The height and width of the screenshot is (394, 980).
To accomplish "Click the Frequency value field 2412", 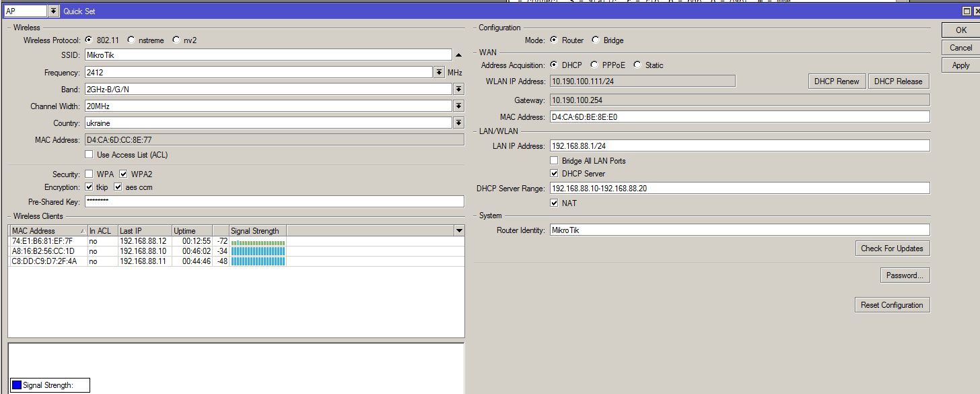I will pos(258,73).
